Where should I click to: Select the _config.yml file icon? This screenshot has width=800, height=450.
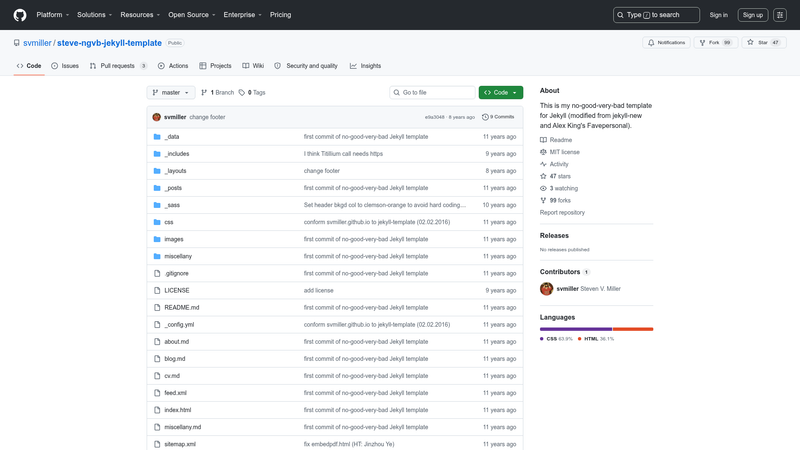tap(157, 324)
